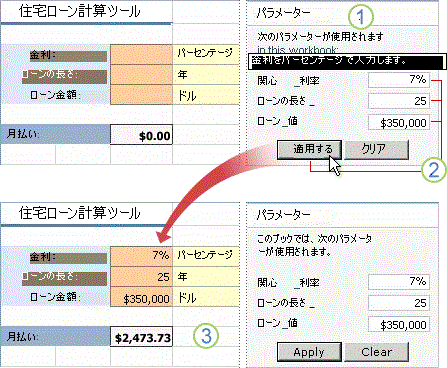
Task: Select the empty ローン金額 cell in the sheet showing $0.00
Action: point(141,95)
